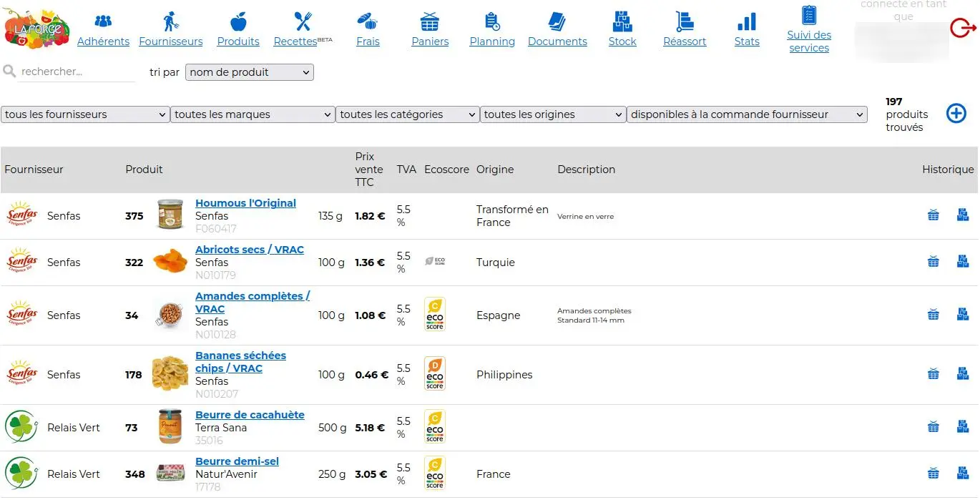Click the Produits apple icon

pos(238,21)
